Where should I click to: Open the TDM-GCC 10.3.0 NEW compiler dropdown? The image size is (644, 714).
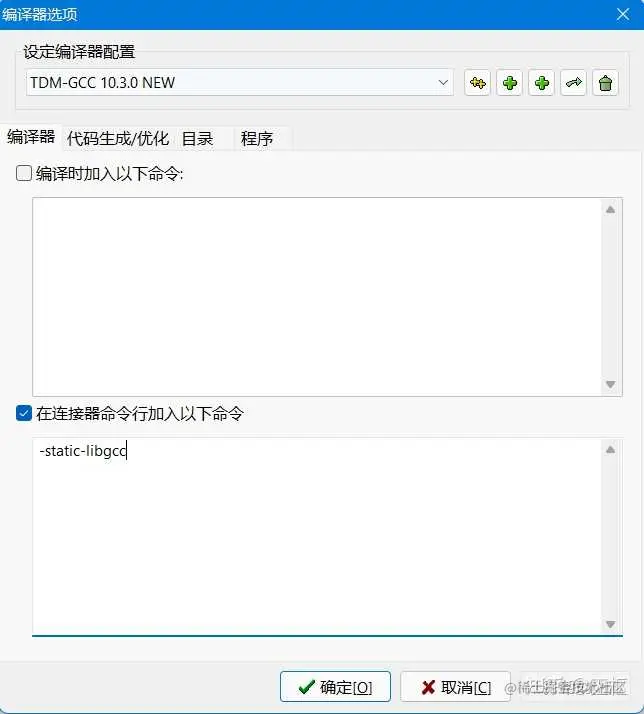pos(240,82)
